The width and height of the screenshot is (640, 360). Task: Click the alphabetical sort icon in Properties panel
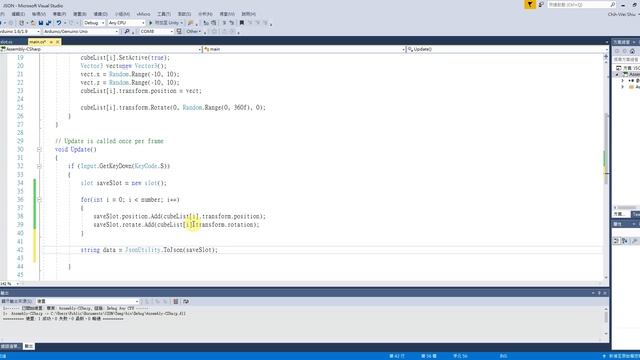(x=624, y=241)
